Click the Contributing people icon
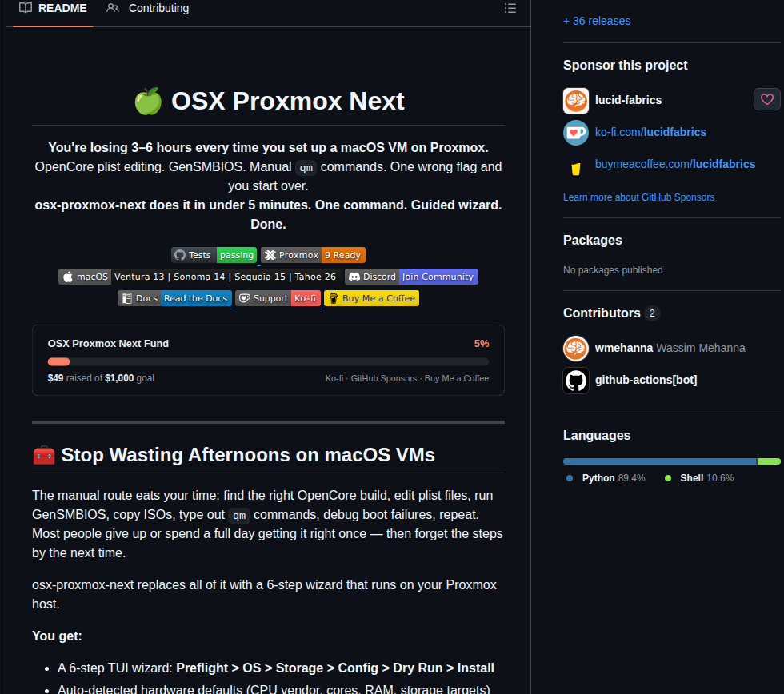 point(113,8)
